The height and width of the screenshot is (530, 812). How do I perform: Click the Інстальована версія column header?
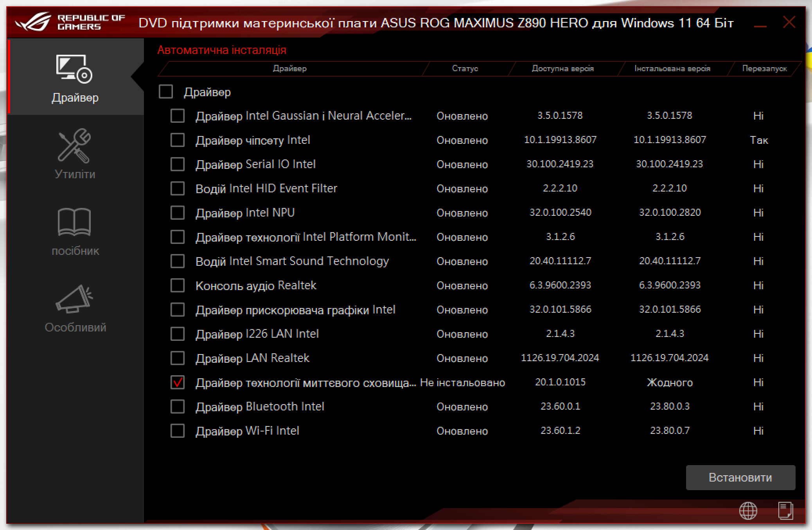click(x=672, y=68)
